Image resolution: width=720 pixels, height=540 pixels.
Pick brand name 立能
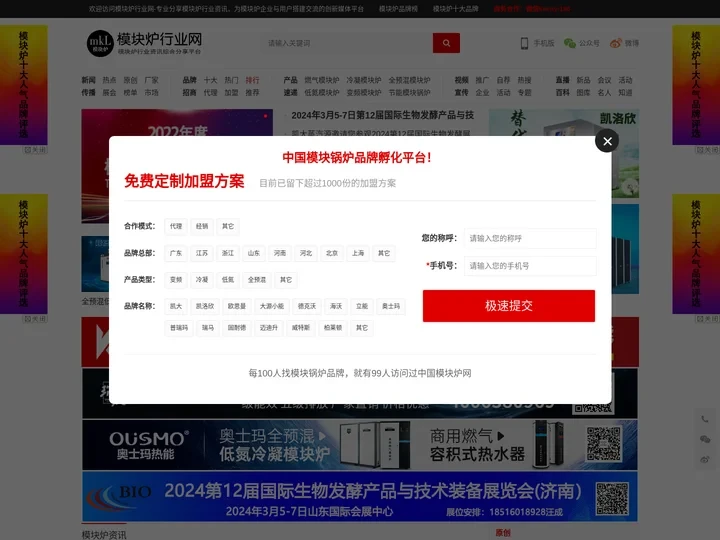point(362,306)
